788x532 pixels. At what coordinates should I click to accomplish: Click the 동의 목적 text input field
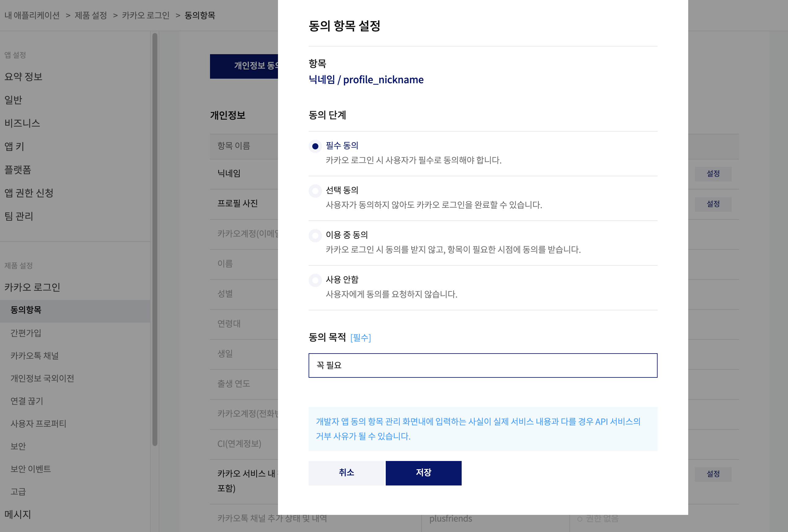[482, 365]
